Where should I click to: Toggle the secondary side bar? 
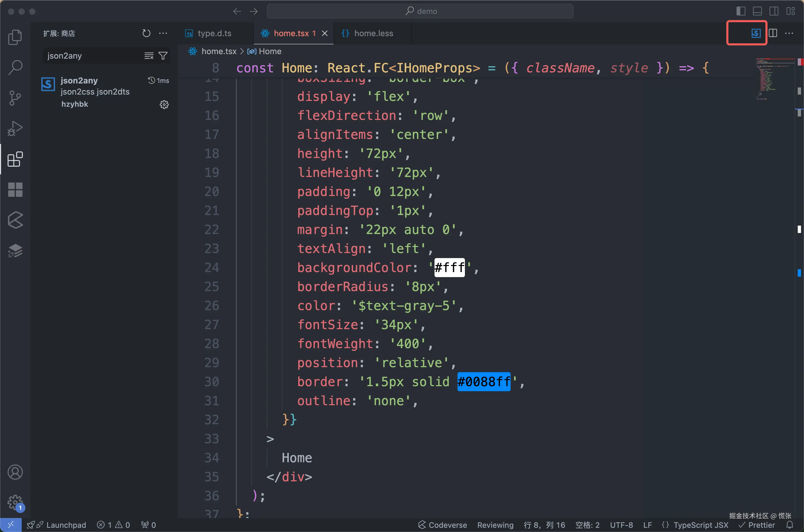pos(774,11)
